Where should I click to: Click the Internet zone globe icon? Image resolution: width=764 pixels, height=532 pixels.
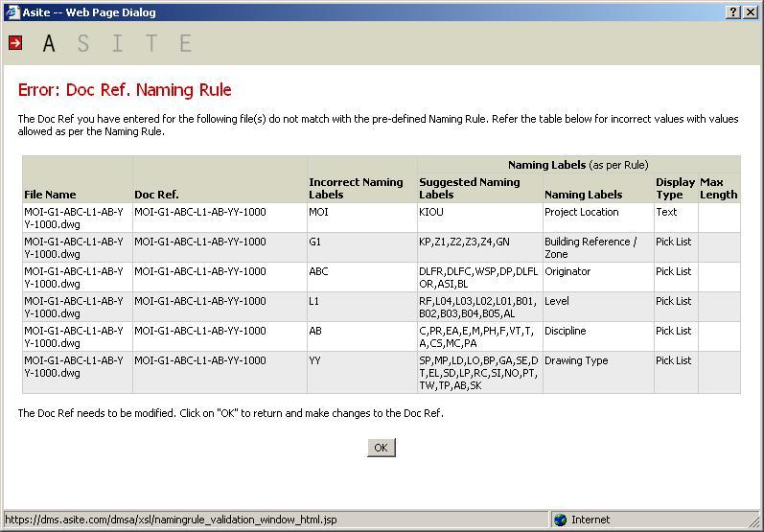561,520
